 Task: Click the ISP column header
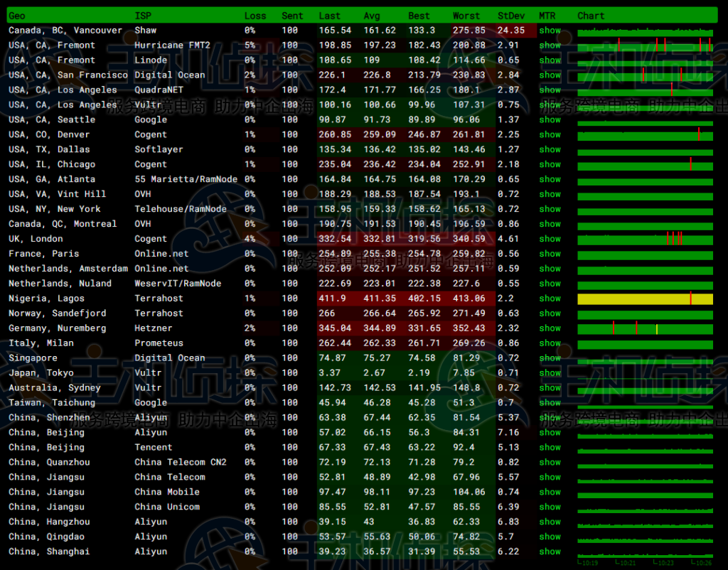tap(143, 16)
